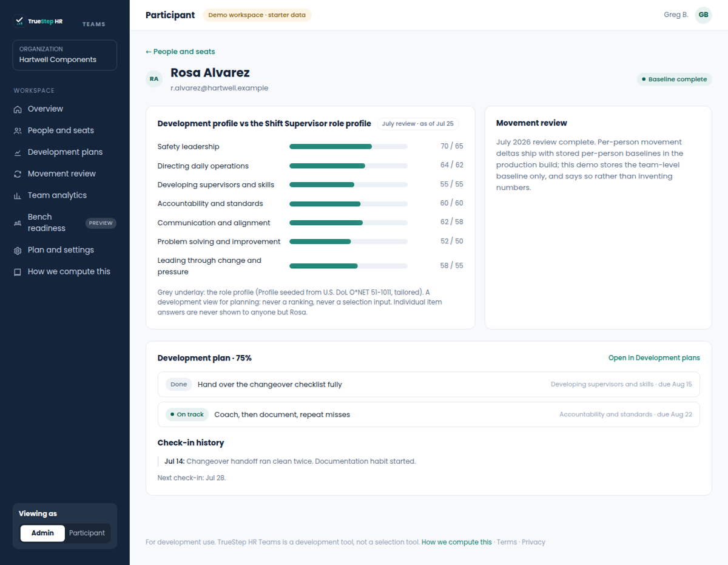Open Plan and settings

(64, 250)
